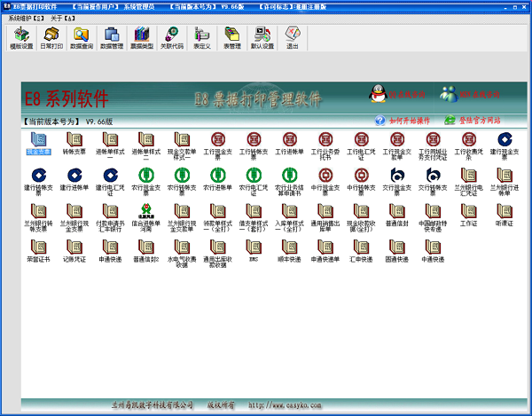The image size is (532, 416).
Task: Select the 水电气收费收据 template icon
Action: (x=182, y=254)
